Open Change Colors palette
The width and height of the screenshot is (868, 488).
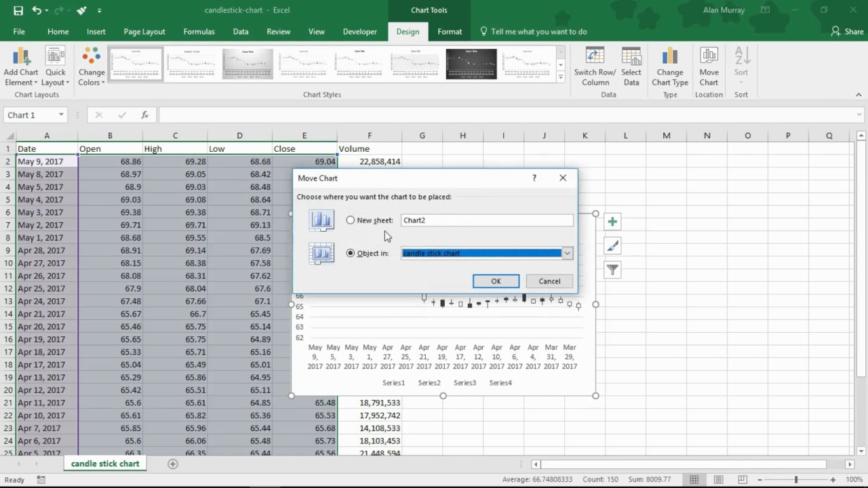point(92,67)
